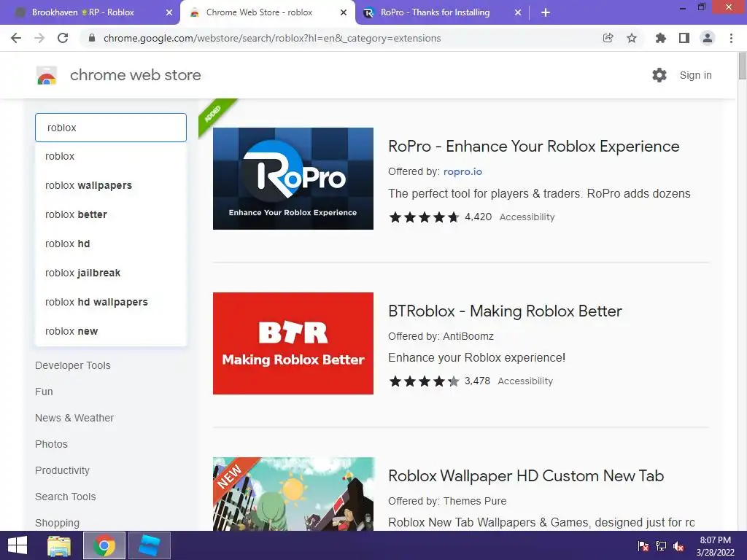Toggle the browser side panel icon
Screen dimensions: 747x560
pyautogui.click(x=684, y=38)
